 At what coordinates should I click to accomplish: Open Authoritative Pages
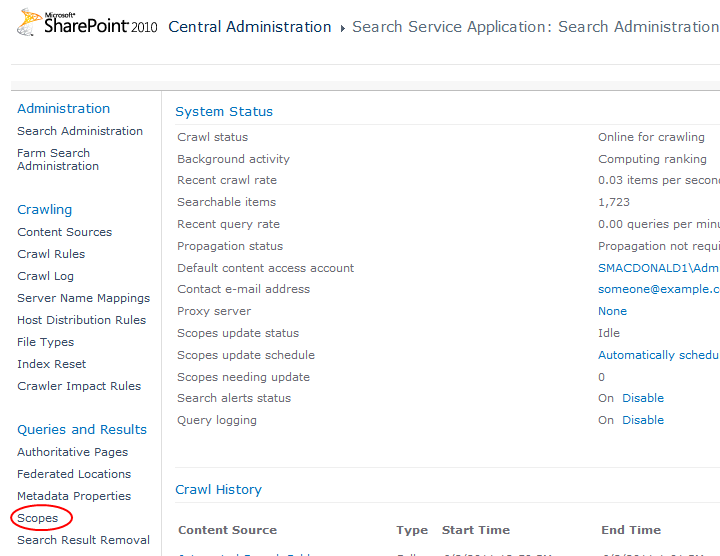pyautogui.click(x=73, y=452)
